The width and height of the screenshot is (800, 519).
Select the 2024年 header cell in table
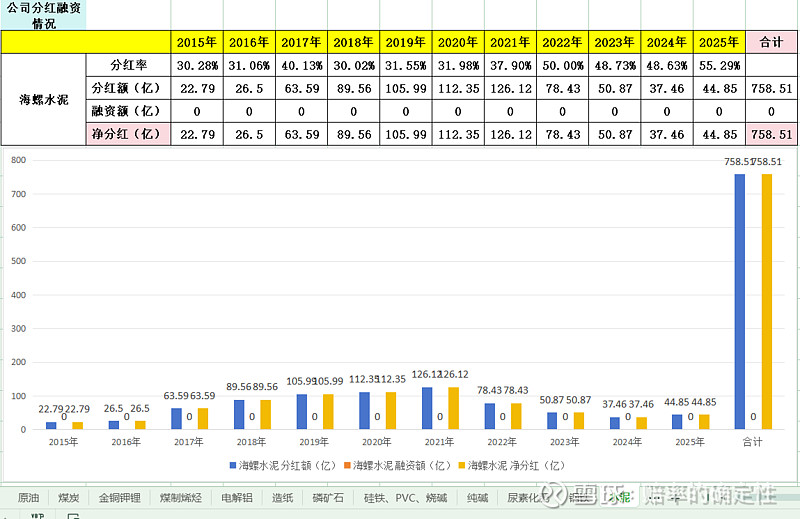click(667, 42)
